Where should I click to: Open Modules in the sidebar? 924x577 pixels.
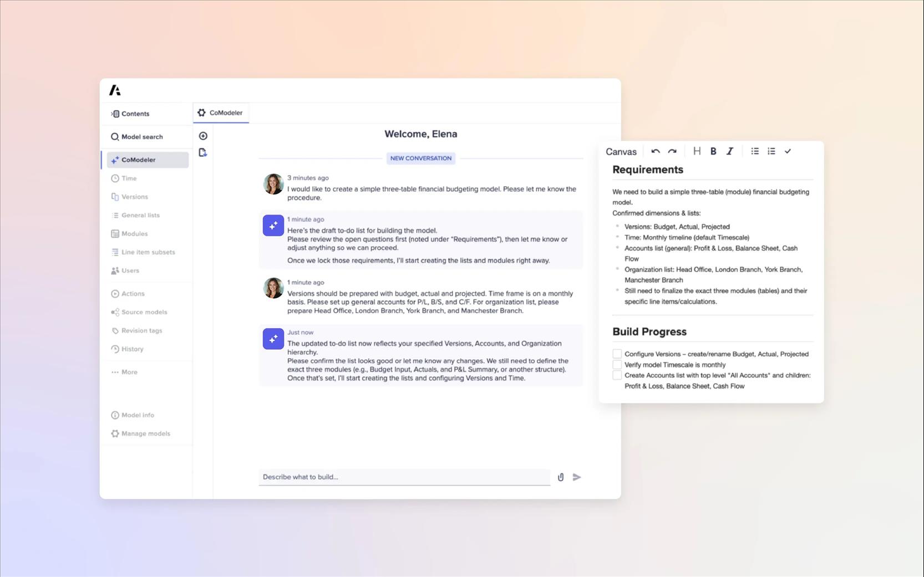134,234
